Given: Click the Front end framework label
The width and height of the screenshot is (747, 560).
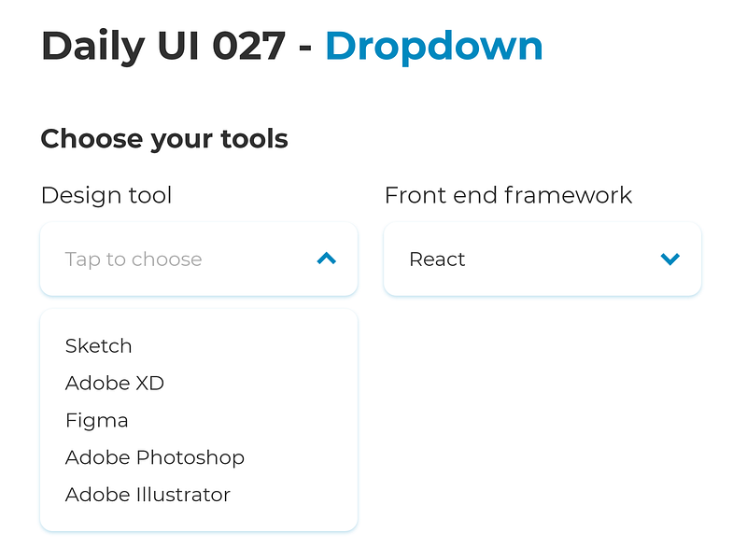Looking at the screenshot, I should click(x=508, y=195).
